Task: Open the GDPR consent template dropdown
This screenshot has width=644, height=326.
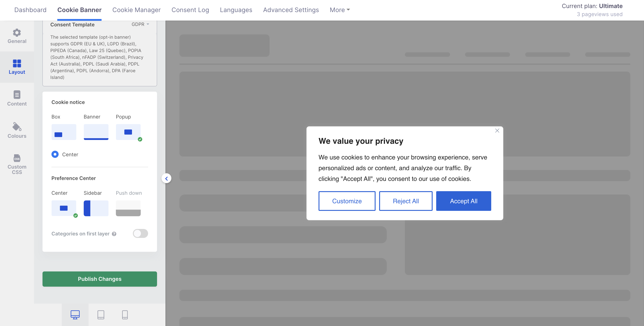Action: pyautogui.click(x=140, y=24)
